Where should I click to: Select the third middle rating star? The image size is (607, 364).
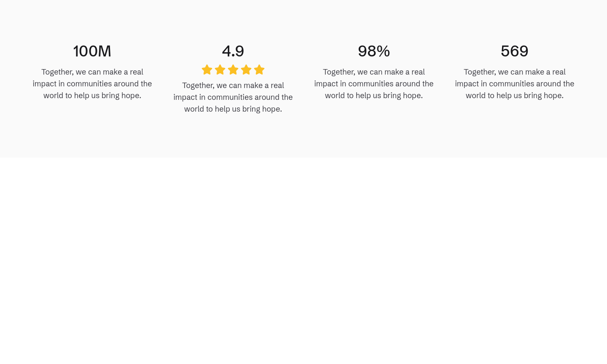(x=233, y=70)
